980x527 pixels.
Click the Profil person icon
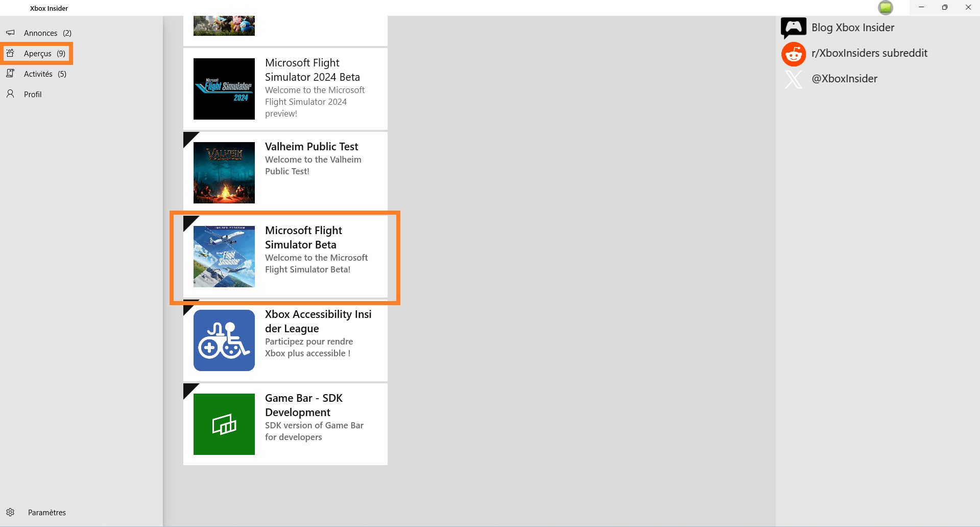coord(10,94)
